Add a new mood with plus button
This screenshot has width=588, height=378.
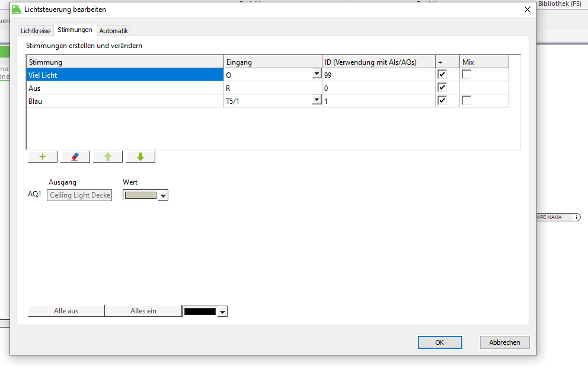pos(42,157)
